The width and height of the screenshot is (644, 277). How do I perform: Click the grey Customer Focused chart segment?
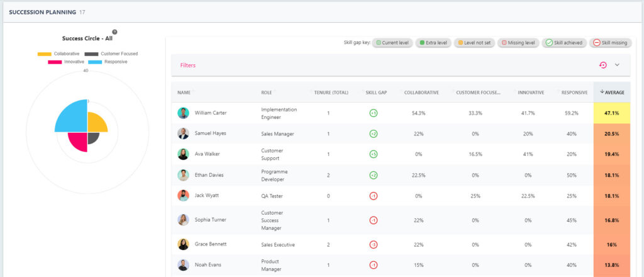(92, 137)
